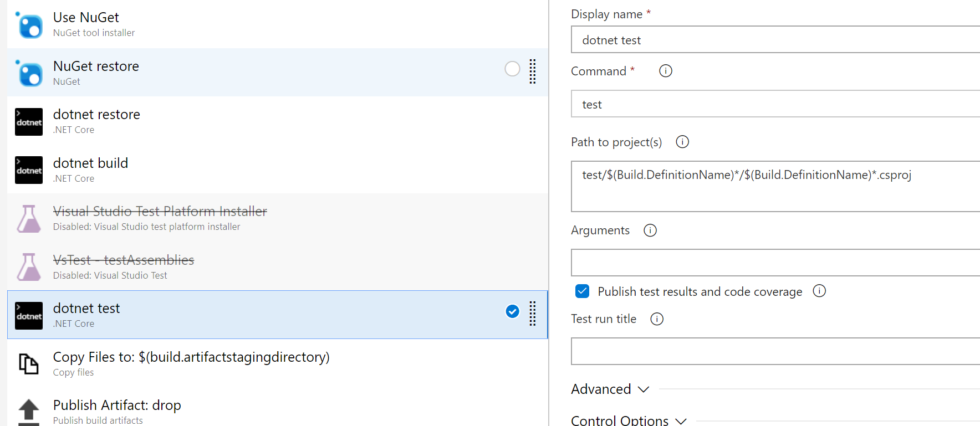Click the Path to project(s) text area
Viewport: 980px width, 426px height.
[775, 186]
